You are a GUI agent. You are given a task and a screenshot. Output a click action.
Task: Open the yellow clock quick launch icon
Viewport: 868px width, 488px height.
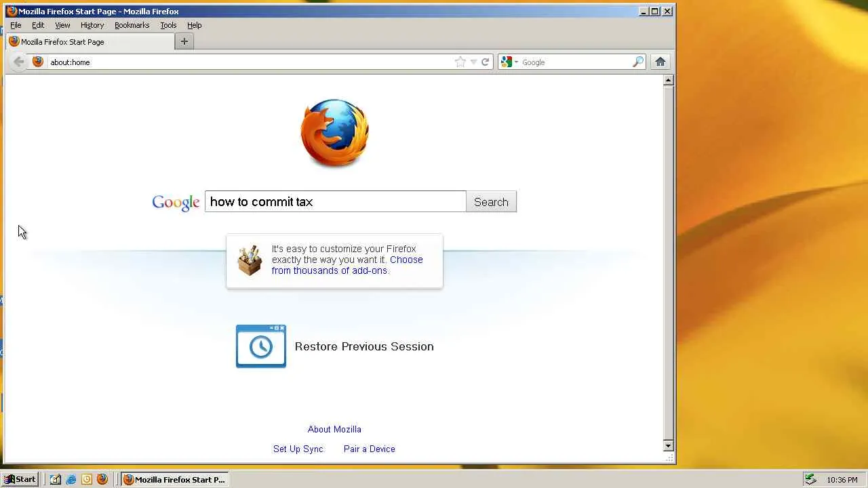click(x=87, y=479)
